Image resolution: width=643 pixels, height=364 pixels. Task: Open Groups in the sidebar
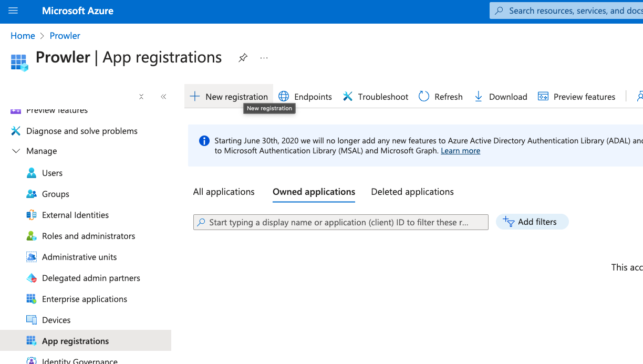(56, 194)
